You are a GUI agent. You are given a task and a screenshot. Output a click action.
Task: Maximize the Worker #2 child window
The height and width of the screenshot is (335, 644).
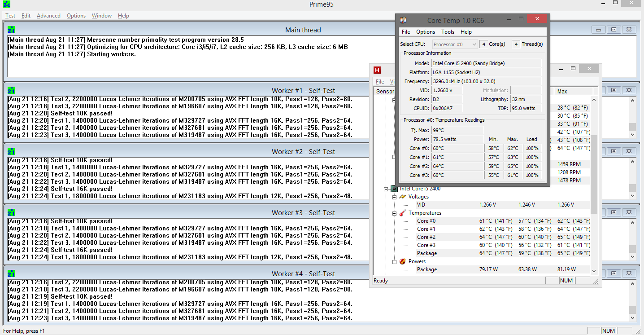(x=614, y=152)
